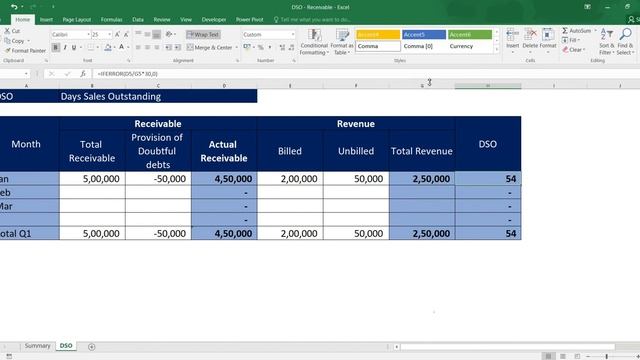
Task: Select Jan Total Receivable cell 5,00,000
Action: click(92, 179)
